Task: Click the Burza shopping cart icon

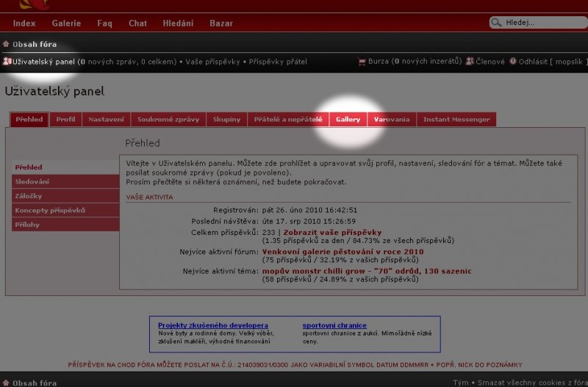Action: [x=361, y=62]
